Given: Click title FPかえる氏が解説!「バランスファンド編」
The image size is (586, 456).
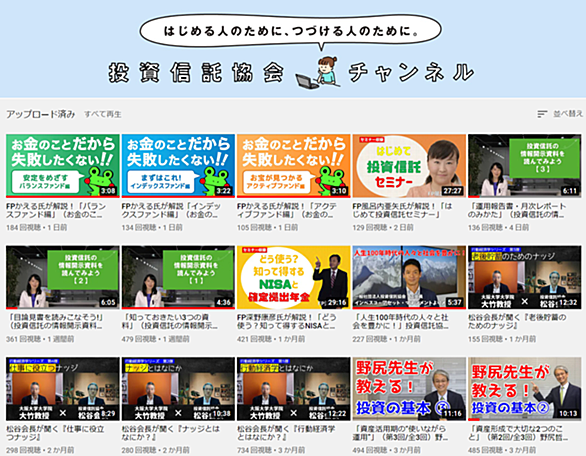Looking at the screenshot, I should 56,210.
